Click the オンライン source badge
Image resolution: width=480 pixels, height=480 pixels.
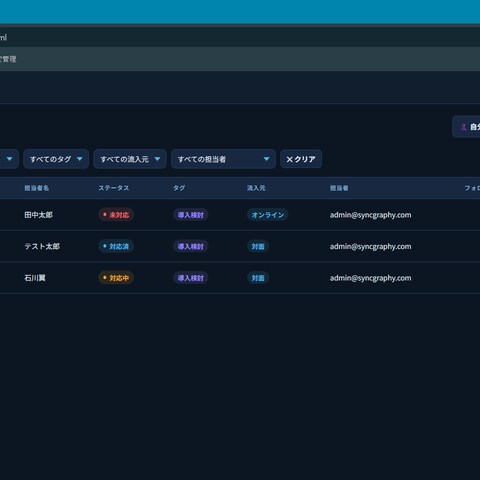(x=267, y=215)
